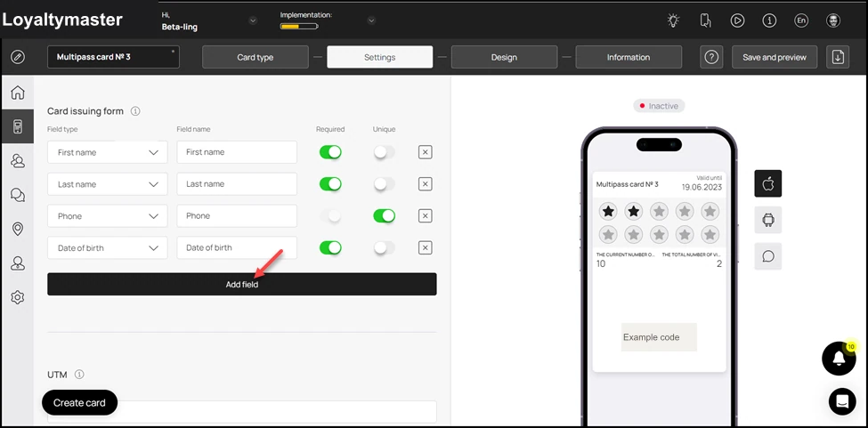Viewport: 868px width, 428px height.
Task: Expand the Beta-ling account dropdown chevron
Action: [x=253, y=20]
